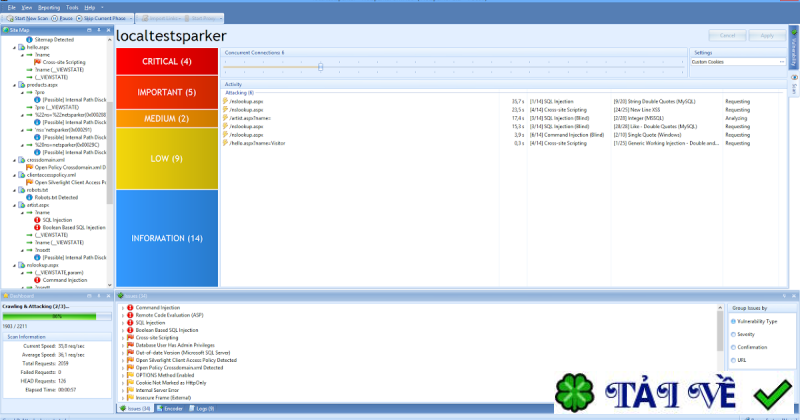This screenshot has width=800, height=420.
Task: Expand the Remote Code Evaluation (ASP) issue
Action: tap(123, 315)
